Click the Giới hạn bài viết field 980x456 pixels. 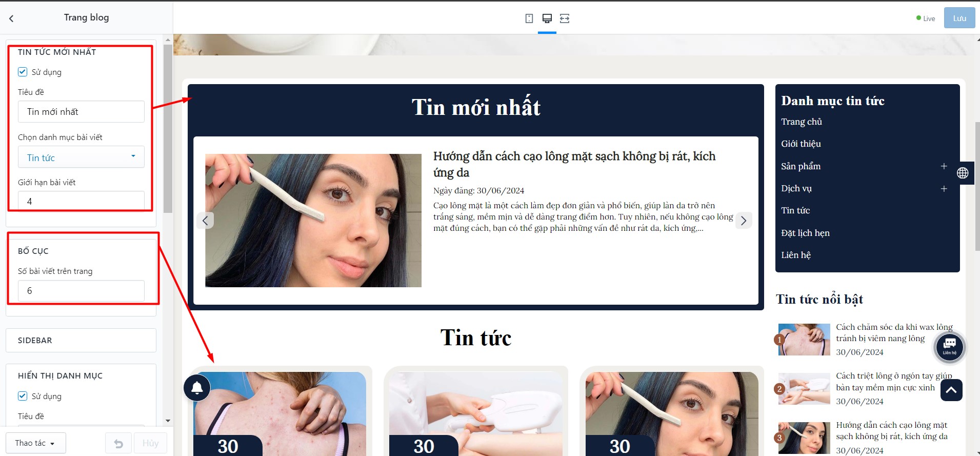pos(81,201)
